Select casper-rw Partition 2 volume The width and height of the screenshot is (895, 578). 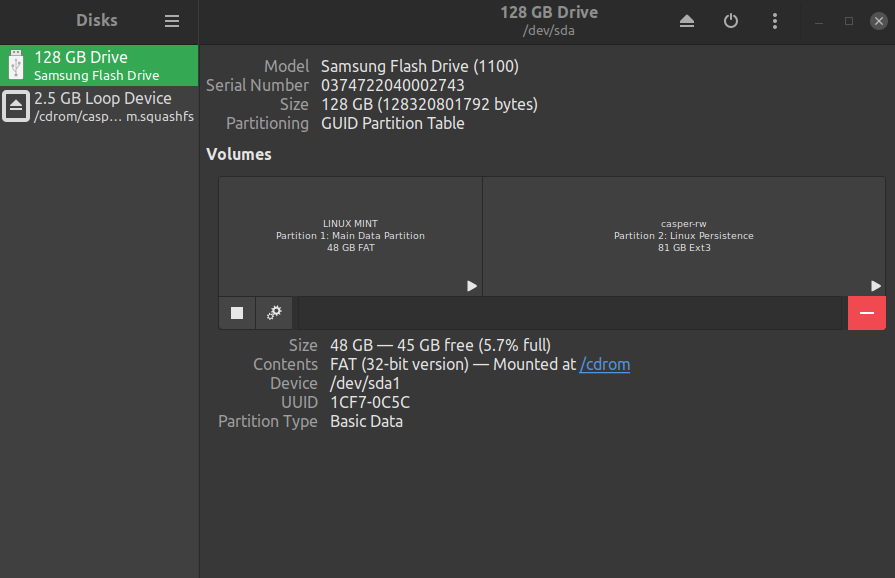pos(684,236)
